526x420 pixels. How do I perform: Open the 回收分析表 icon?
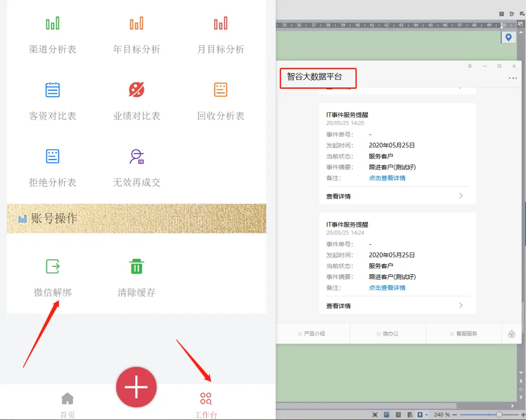coord(220,90)
